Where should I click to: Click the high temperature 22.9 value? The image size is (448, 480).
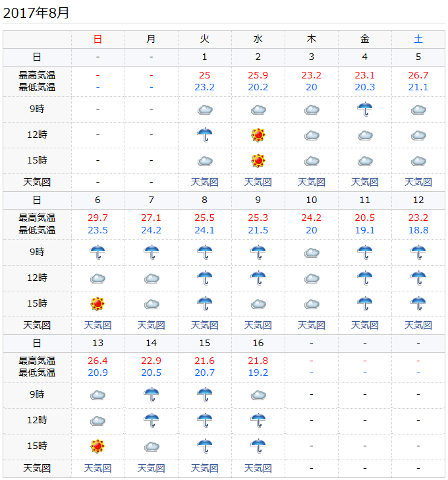(x=152, y=361)
